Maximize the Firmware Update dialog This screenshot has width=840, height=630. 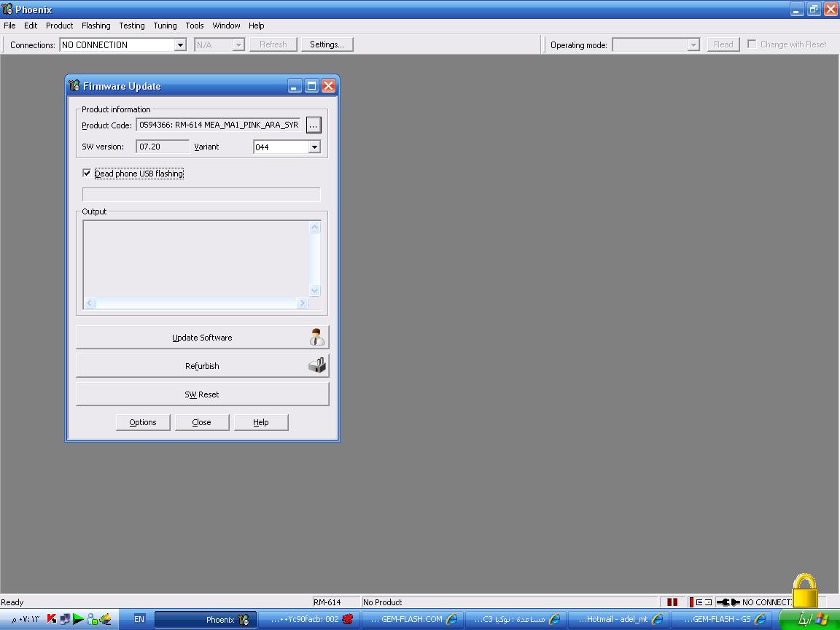pyautogui.click(x=311, y=86)
